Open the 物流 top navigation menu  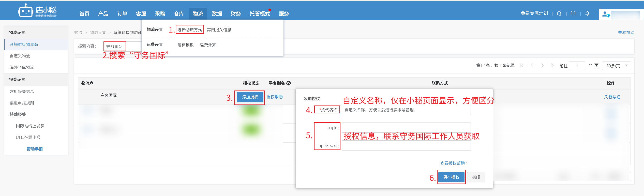[x=198, y=14]
